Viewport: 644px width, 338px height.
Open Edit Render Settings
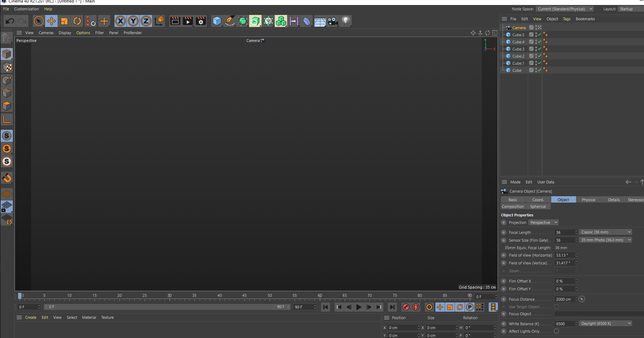point(201,21)
